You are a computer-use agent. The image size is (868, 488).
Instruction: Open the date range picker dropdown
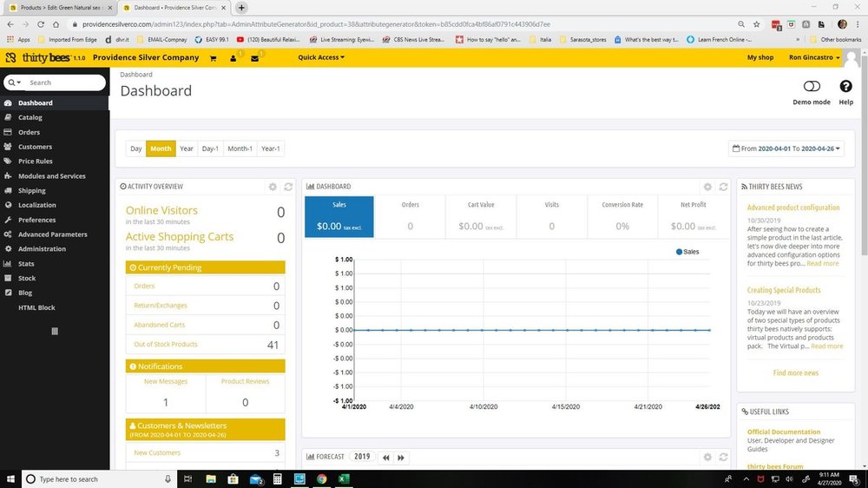[787, 148]
